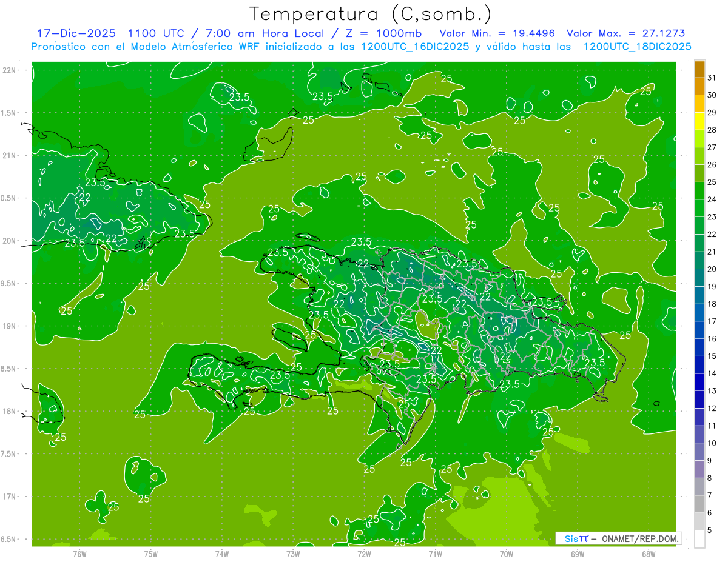Viewport: 728px width, 562px height.
Task: Click the "8" label on color scale
Action: tap(710, 478)
